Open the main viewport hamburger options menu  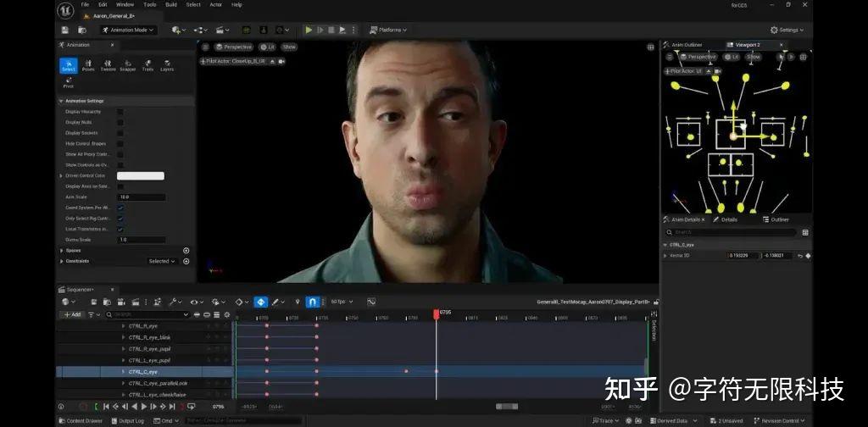point(205,47)
